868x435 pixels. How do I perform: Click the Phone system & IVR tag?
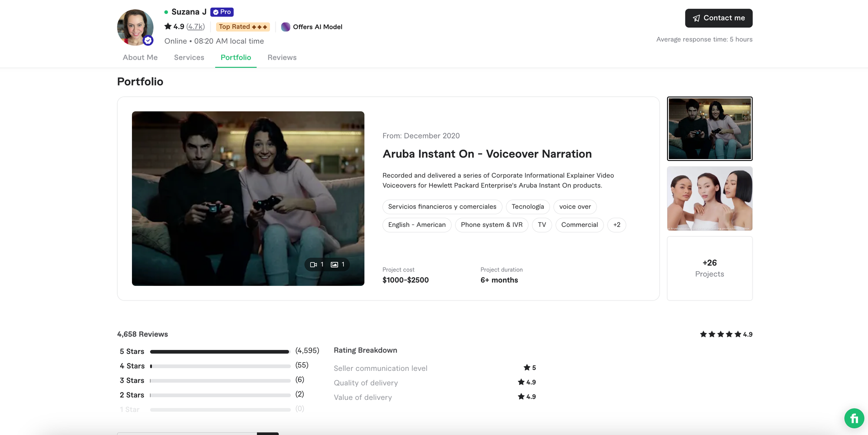coord(492,225)
